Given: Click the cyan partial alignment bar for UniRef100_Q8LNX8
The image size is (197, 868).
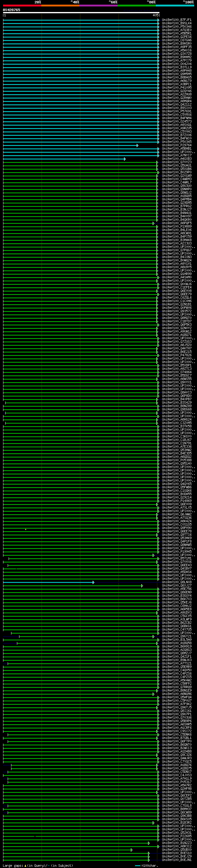Looking at the screenshot, I should [49, 582].
